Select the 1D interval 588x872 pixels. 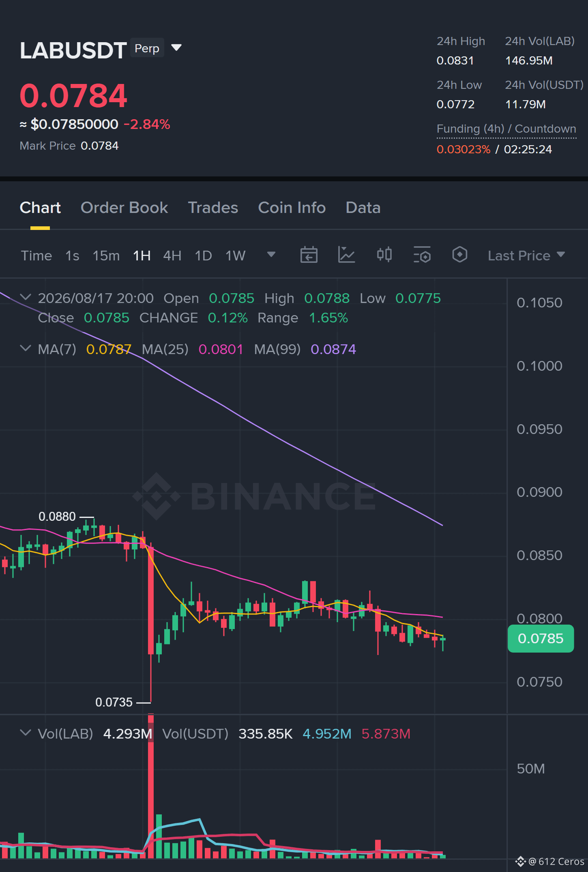click(x=203, y=256)
